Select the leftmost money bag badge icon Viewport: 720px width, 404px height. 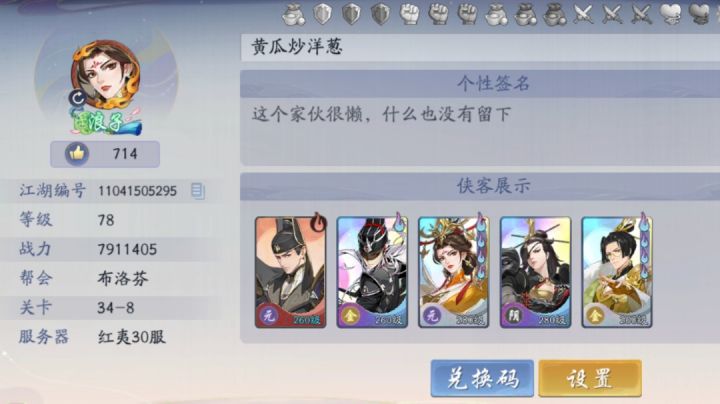point(293,14)
